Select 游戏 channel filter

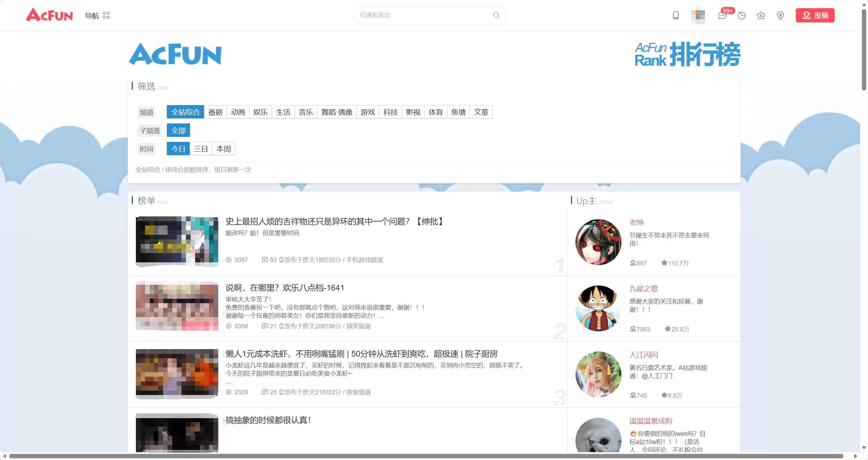(x=368, y=112)
